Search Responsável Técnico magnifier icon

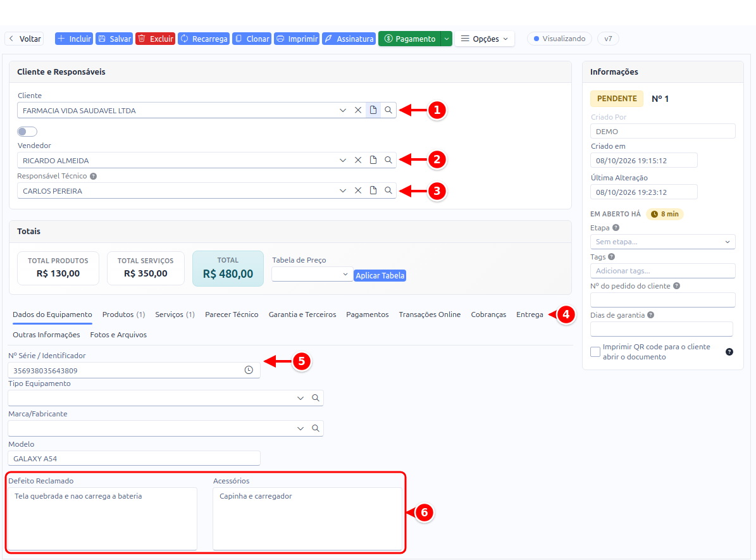[x=388, y=190]
